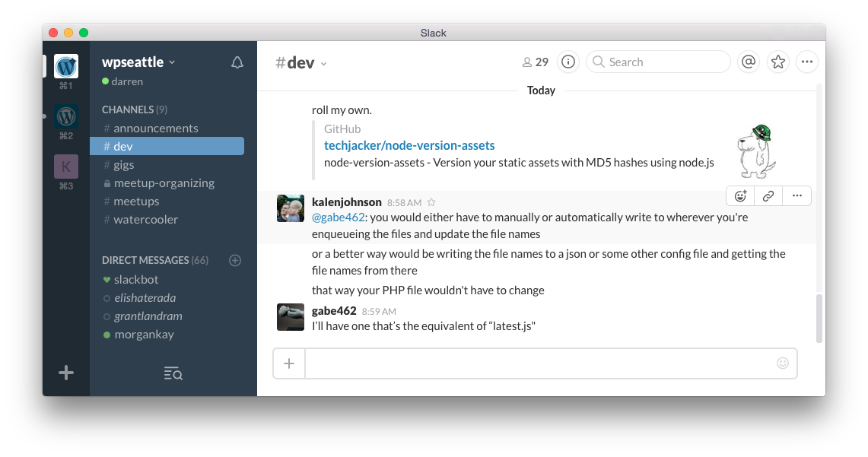Browse all channels via CHANNELS heading
This screenshot has height=457, width=868.
coord(135,109)
